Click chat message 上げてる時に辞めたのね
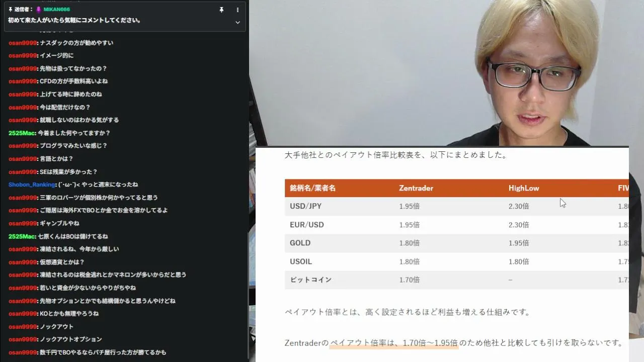The width and height of the screenshot is (644, 362). [x=71, y=95]
